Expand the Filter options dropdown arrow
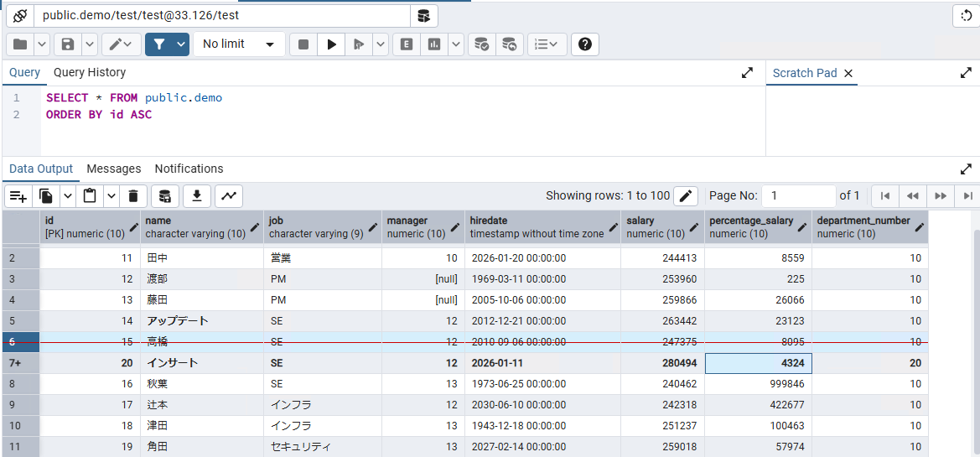 180,44
